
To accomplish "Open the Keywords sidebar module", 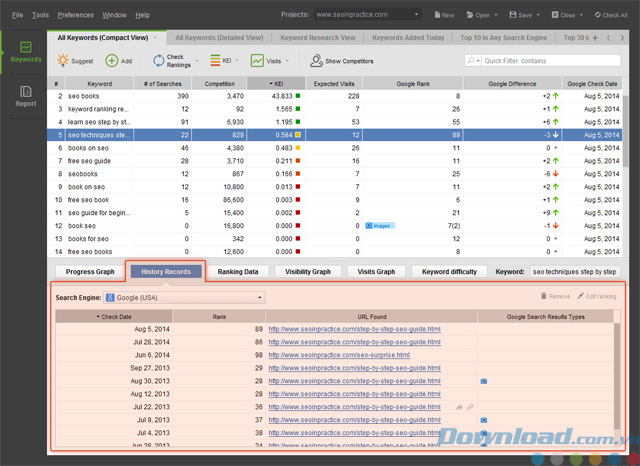I will (25, 52).
